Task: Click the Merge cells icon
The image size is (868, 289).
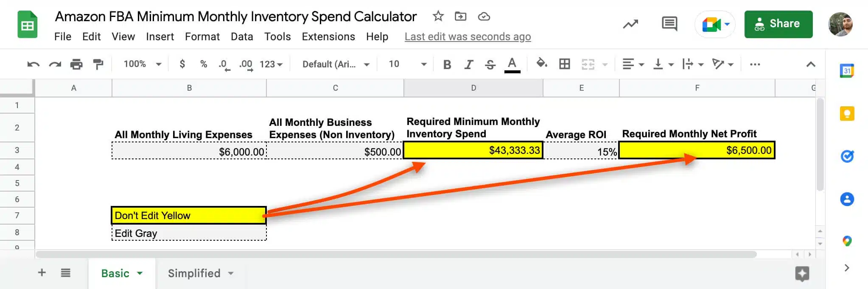Action: click(x=588, y=64)
